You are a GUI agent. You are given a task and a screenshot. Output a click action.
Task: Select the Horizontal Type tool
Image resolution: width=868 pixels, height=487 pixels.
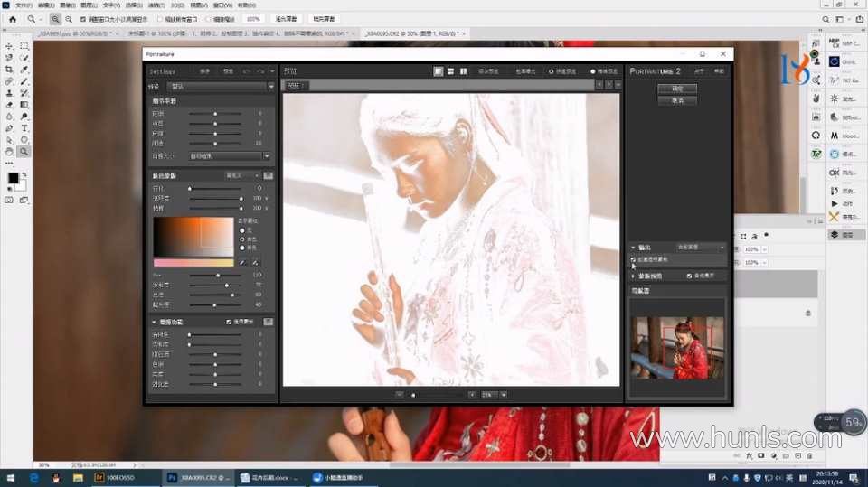24,127
